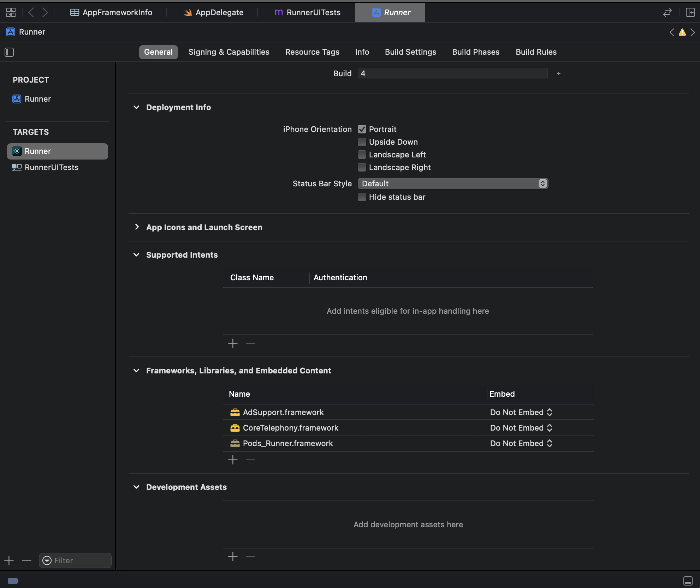Add a new editor pane
The image size is (700, 588).
coord(690,12)
